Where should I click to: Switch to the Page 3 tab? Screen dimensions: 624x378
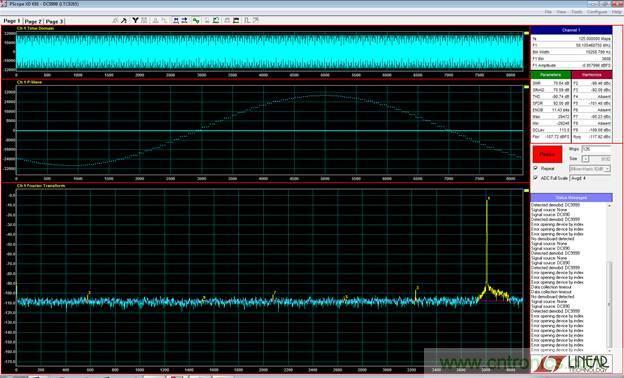point(54,21)
